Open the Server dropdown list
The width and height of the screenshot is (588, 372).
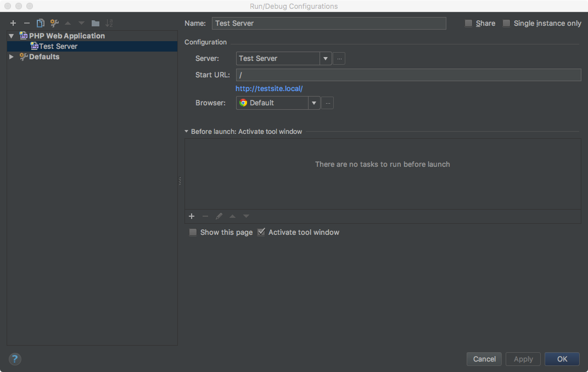coord(326,59)
